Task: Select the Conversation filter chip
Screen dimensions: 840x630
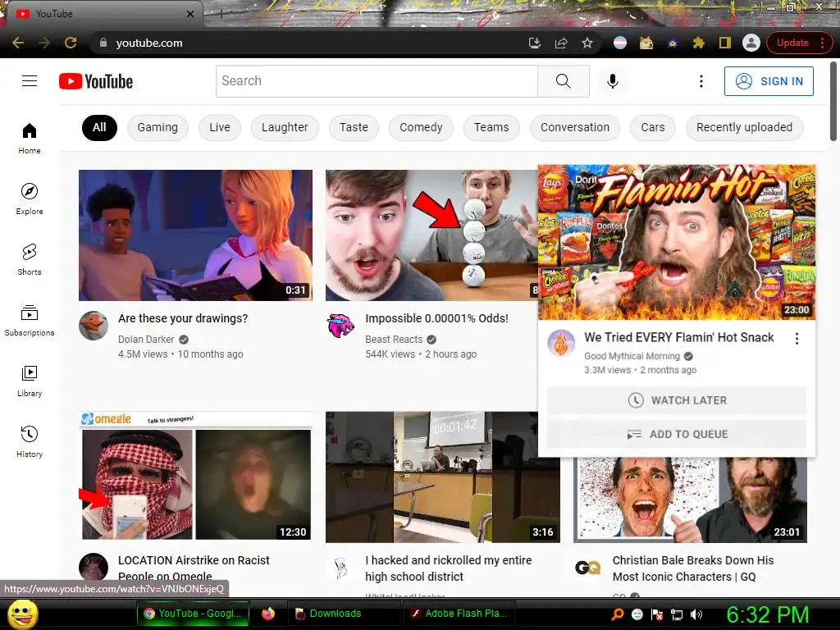Action: pyautogui.click(x=575, y=127)
